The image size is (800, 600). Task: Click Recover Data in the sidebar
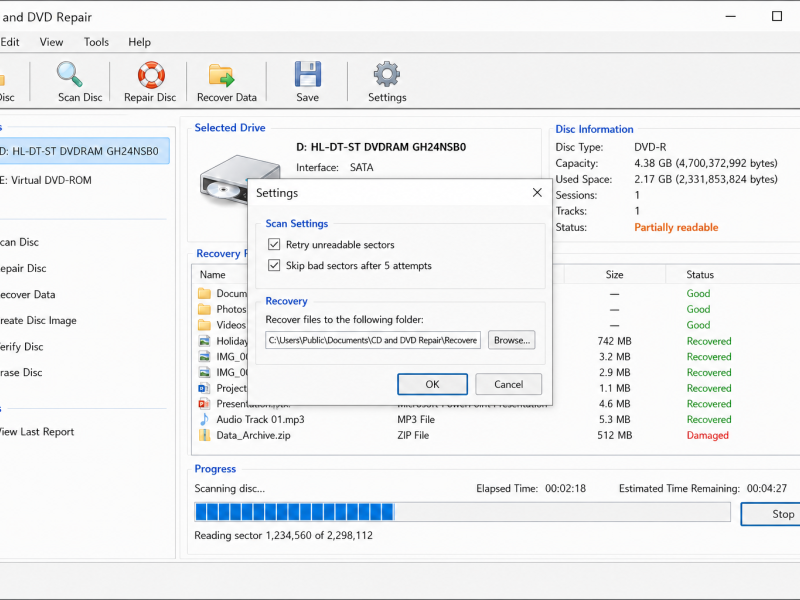coord(28,294)
